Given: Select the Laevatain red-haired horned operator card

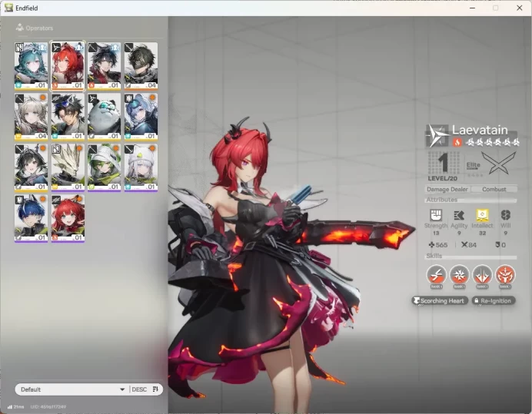Looking at the screenshot, I should click(x=68, y=66).
